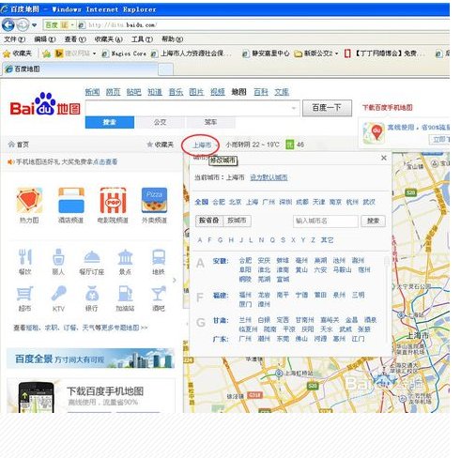Toggle the 按省份 province view button

pyautogui.click(x=209, y=221)
